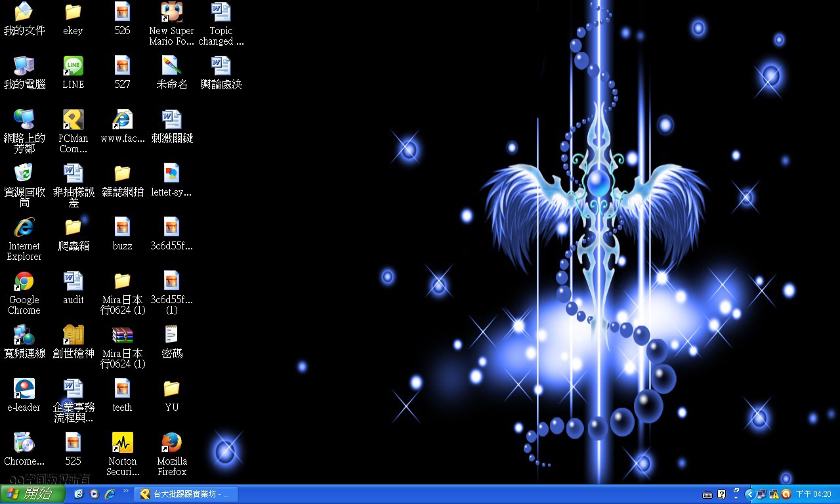
Task: Select the 526 file icon
Action: 123,12
